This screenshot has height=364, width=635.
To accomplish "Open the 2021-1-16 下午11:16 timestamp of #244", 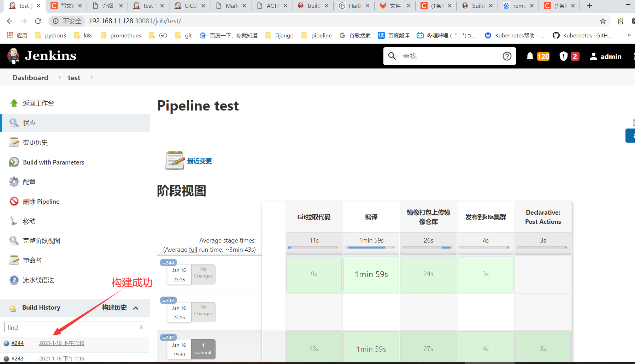I will point(61,343).
